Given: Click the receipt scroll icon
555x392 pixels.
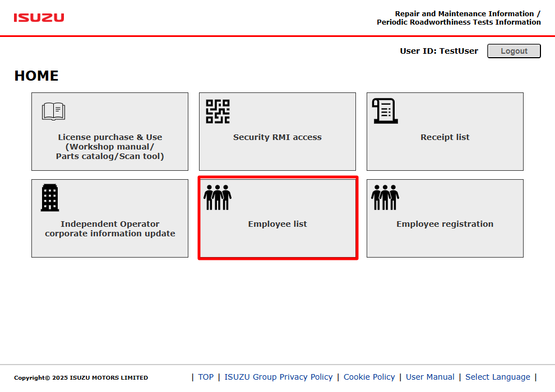Looking at the screenshot, I should [x=385, y=111].
